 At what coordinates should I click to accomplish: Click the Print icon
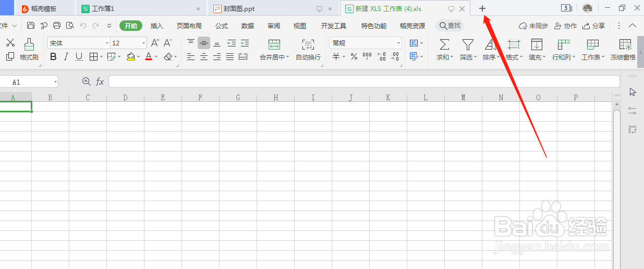57,26
